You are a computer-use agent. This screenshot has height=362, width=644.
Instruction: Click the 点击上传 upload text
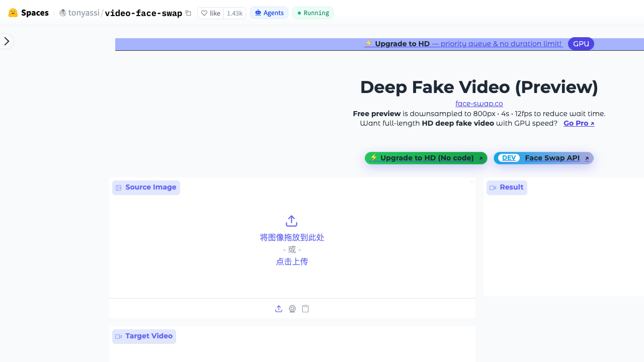292,261
